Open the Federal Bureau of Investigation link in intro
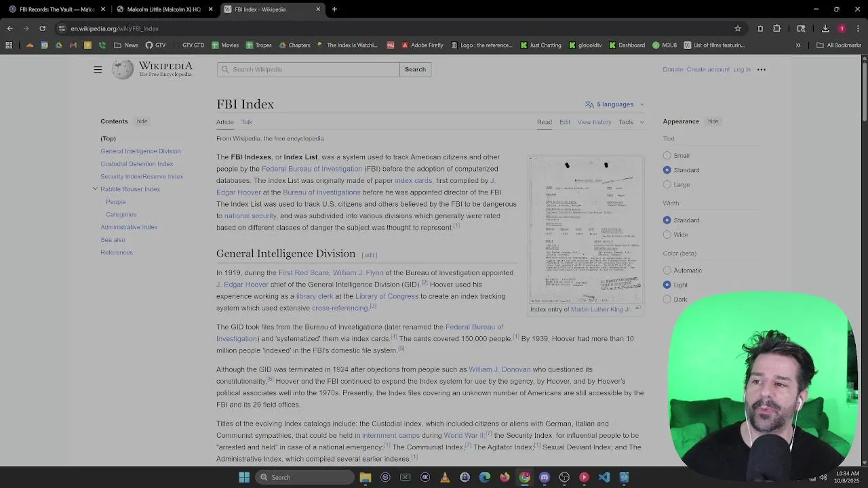Image resolution: width=868 pixels, height=488 pixels. 312,169
